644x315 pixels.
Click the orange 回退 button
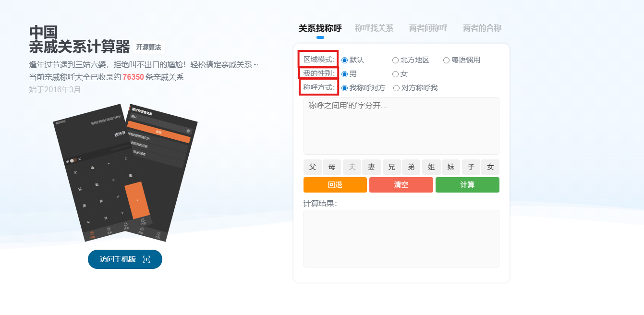[335, 185]
